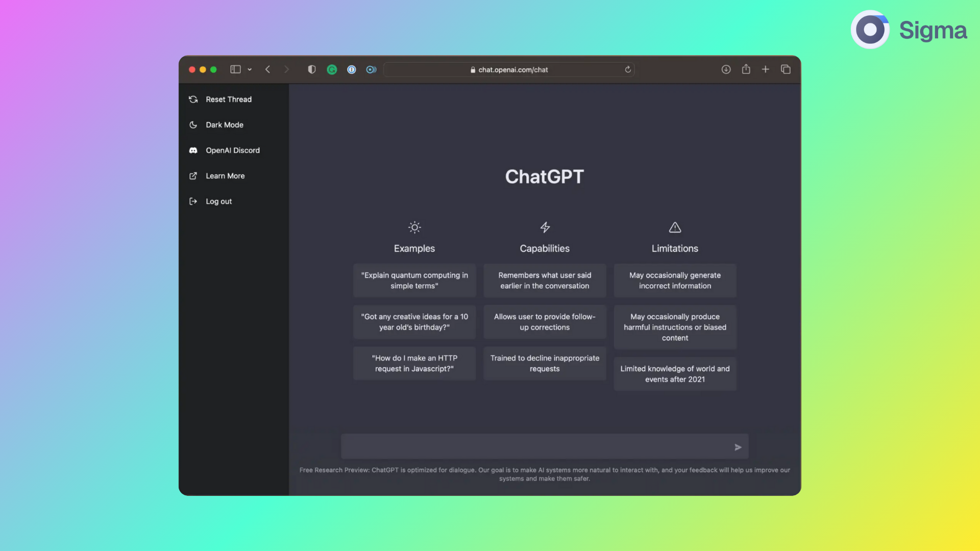Click "May occasionally generate incorrect information" card
The width and height of the screenshot is (980, 551).
(x=675, y=281)
